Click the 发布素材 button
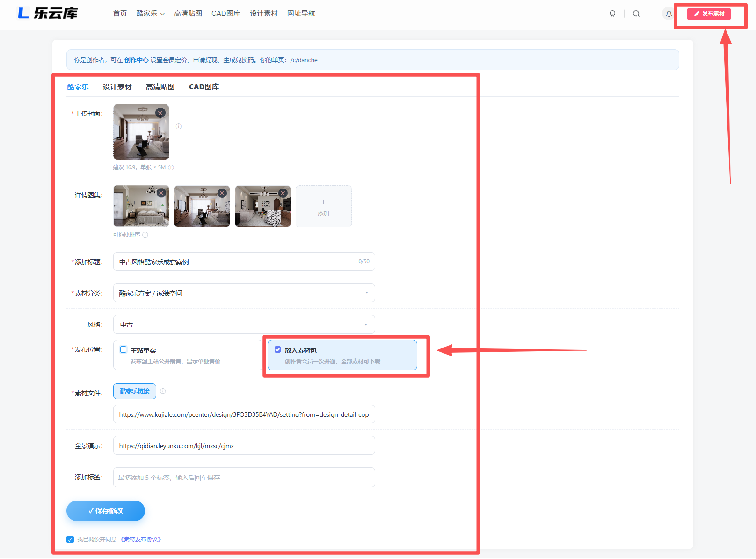Screen dimensions: 756x559 pyautogui.click(x=709, y=14)
